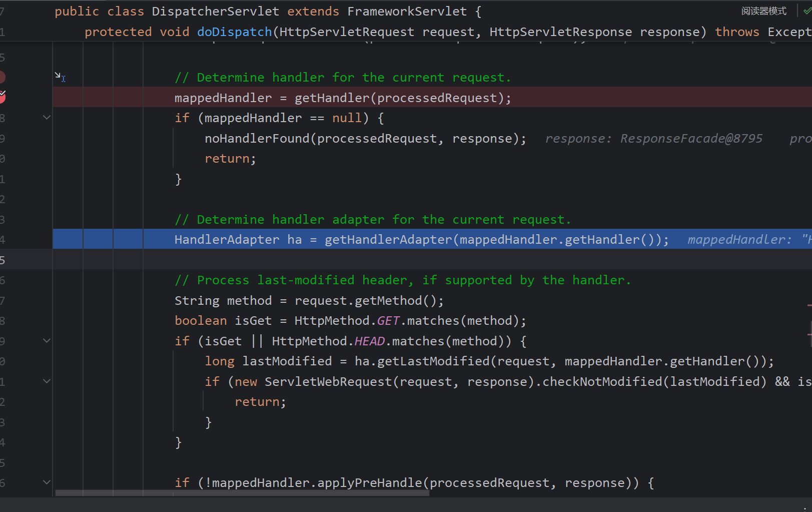Click the HandlerAdapter type on highlighted line
The height and width of the screenshot is (512, 812).
coord(227,240)
